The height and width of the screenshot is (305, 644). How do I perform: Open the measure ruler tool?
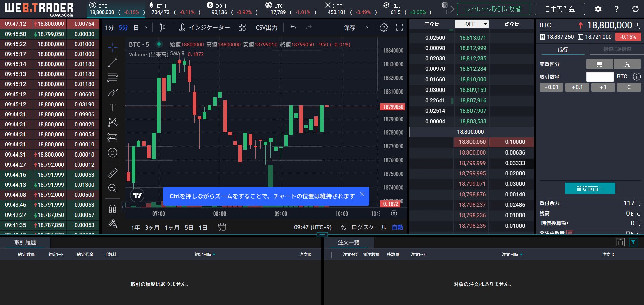pyautogui.click(x=112, y=173)
